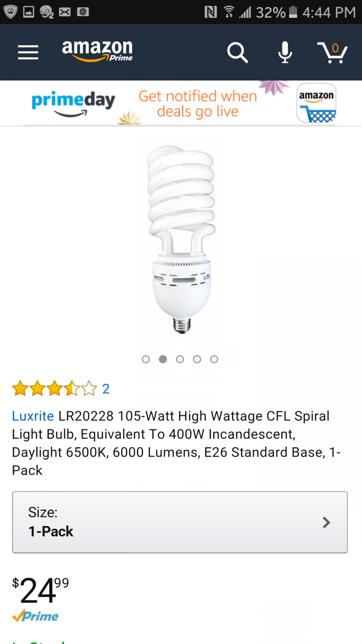
Task: Open the Luxrite brand link
Action: click(x=33, y=416)
